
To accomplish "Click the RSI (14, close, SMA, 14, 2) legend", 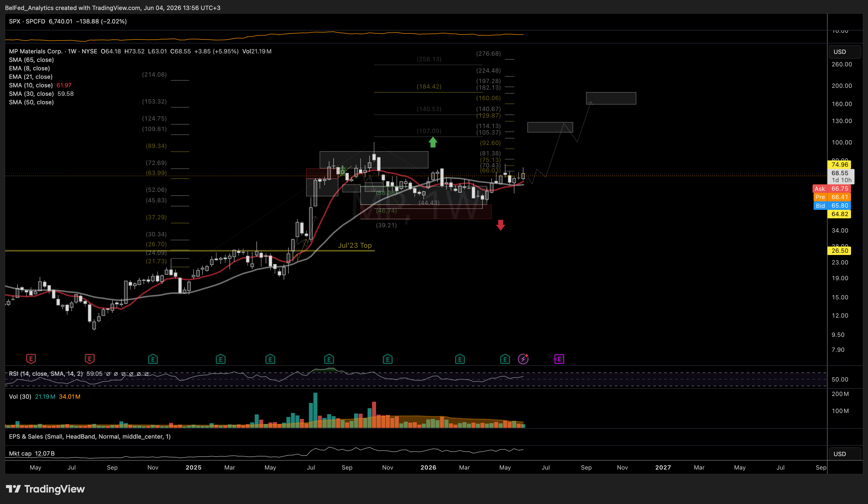I will pyautogui.click(x=46, y=374).
